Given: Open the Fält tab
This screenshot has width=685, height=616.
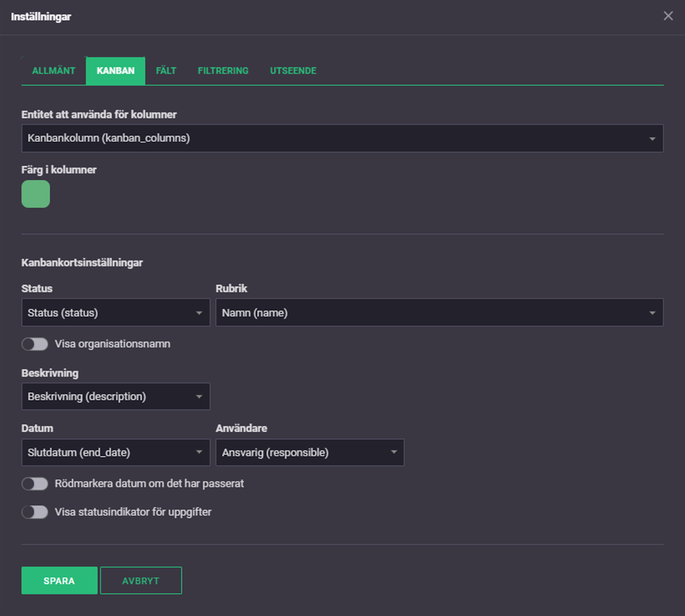Looking at the screenshot, I should (x=166, y=71).
